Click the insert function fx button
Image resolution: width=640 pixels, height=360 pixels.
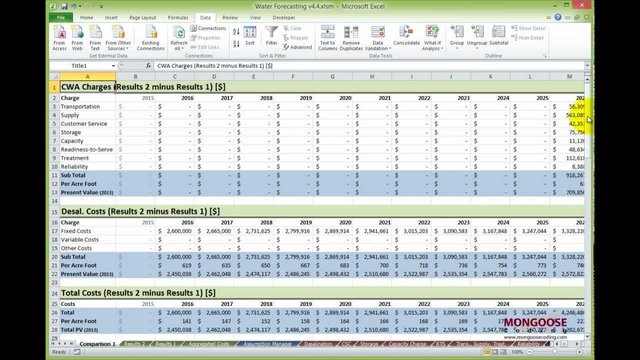click(148, 66)
